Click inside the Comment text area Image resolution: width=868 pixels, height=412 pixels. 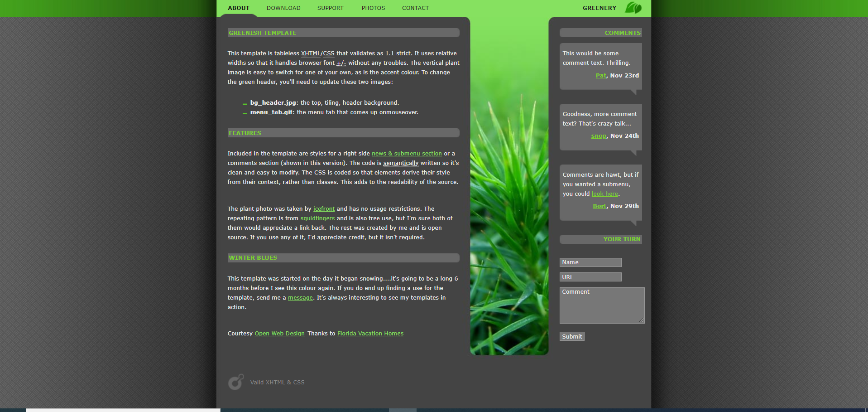pyautogui.click(x=601, y=305)
